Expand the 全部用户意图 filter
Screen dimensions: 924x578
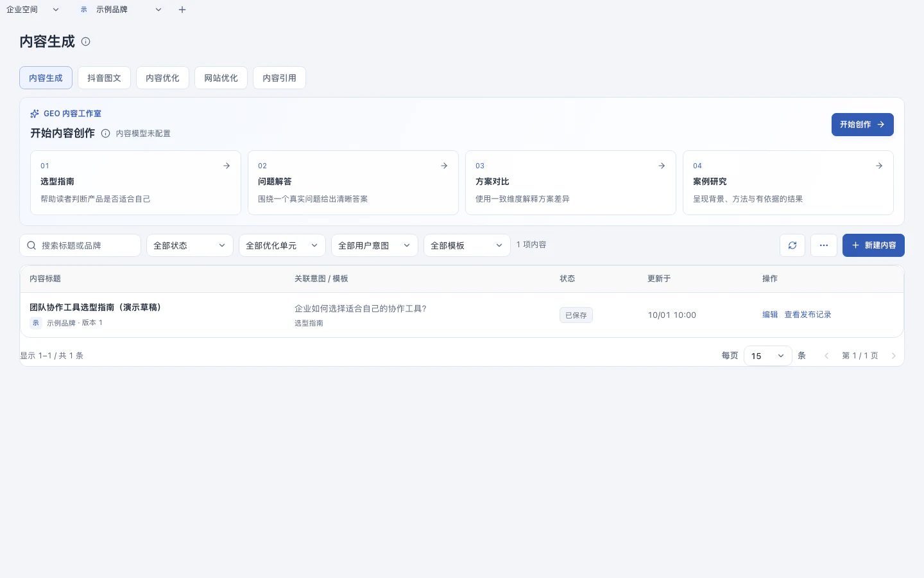coord(375,245)
